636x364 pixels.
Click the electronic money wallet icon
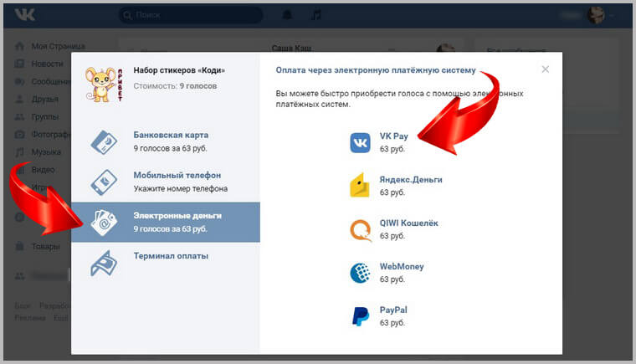104,223
